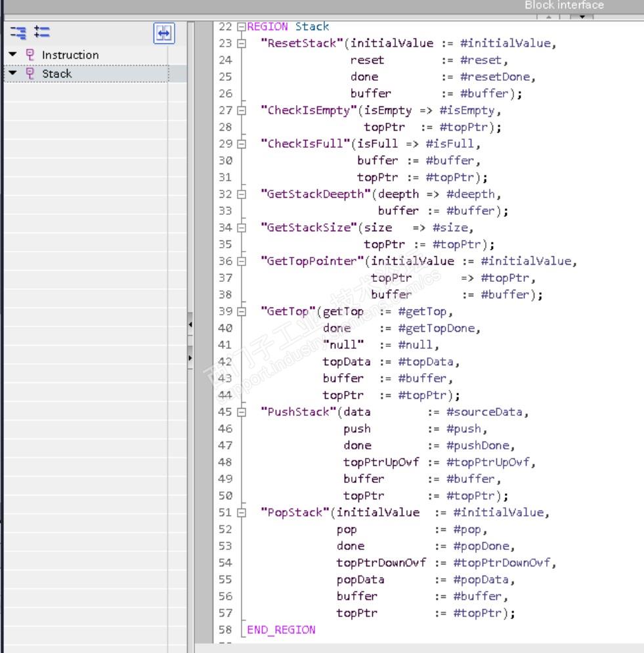
Task: Click the REGION keyword on line 22
Action: [267, 27]
